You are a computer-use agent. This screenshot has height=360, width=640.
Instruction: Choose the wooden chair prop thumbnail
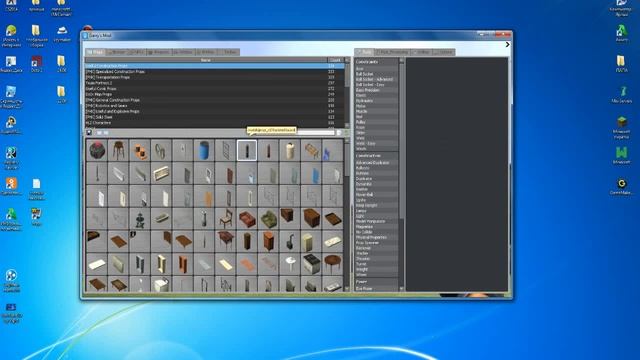pyautogui.click(x=225, y=219)
